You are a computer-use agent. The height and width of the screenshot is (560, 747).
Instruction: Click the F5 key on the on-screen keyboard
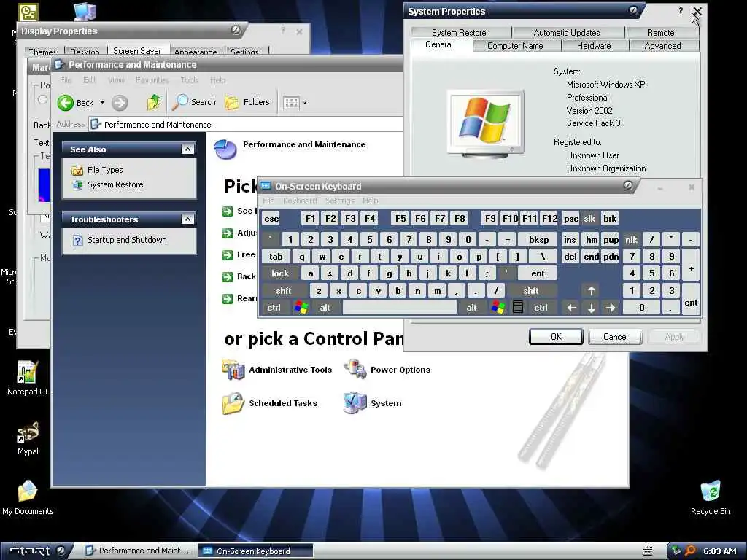click(x=400, y=219)
